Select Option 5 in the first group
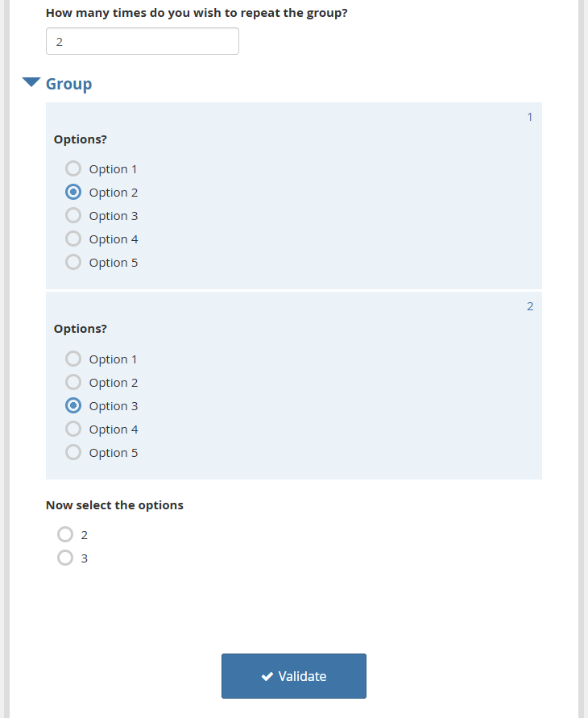588x718 pixels. pos(72,262)
